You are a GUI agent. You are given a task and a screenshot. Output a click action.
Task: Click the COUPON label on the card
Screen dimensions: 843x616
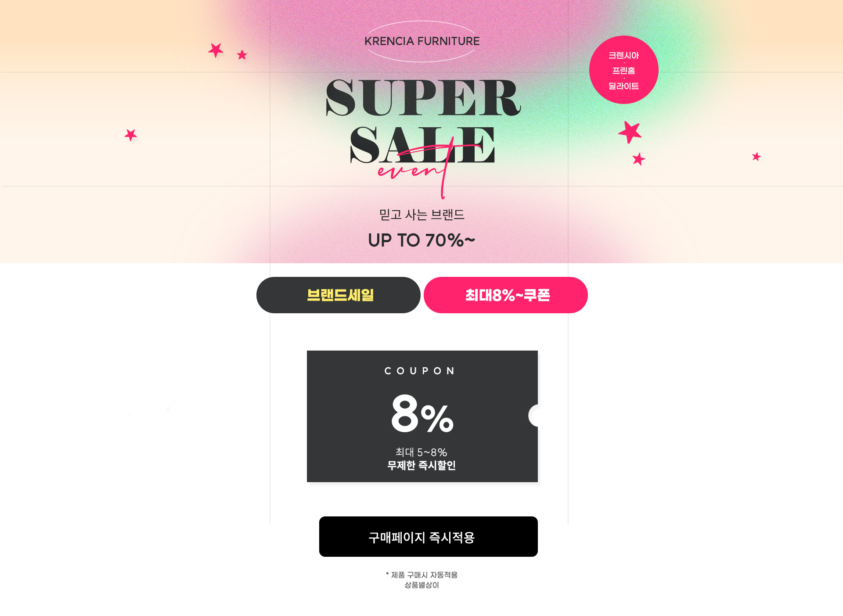(420, 371)
